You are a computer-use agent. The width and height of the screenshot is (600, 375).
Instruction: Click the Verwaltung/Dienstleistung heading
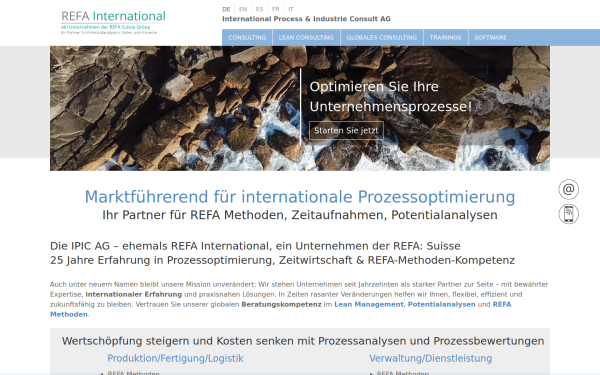click(x=430, y=359)
